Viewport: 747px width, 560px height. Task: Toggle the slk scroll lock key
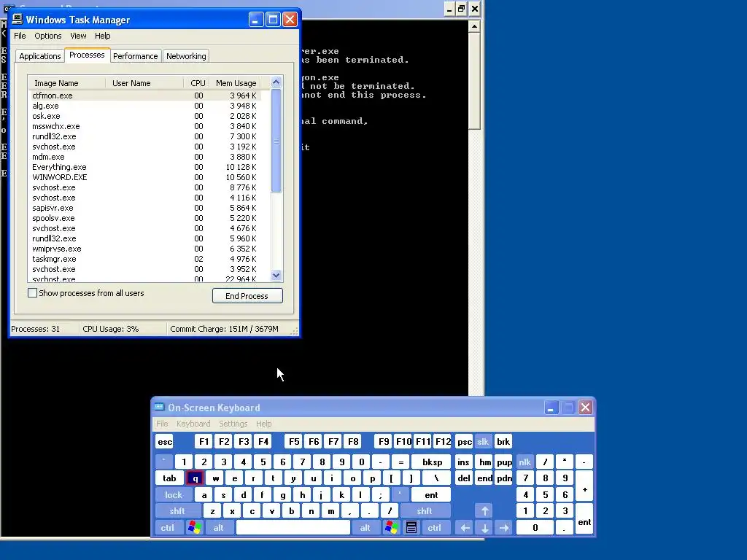click(x=483, y=442)
